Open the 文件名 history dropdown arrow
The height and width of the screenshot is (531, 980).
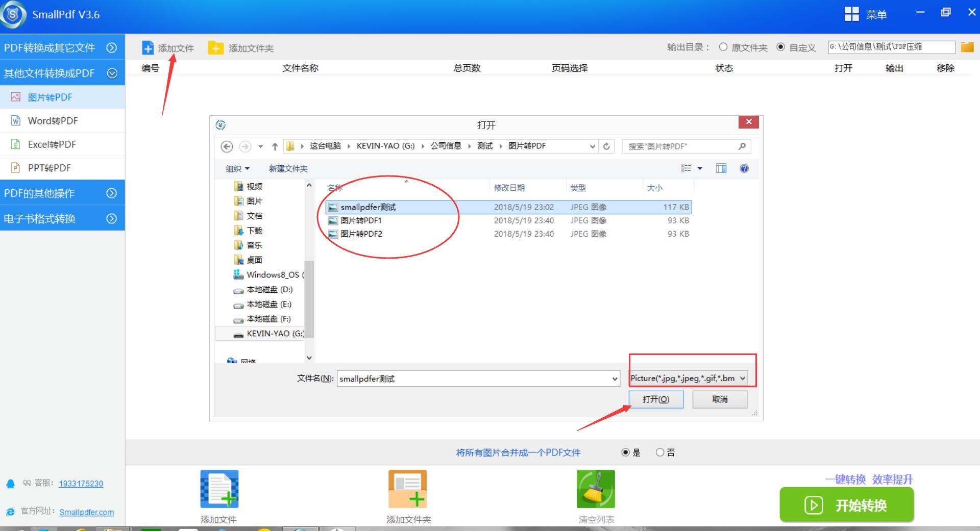[615, 378]
